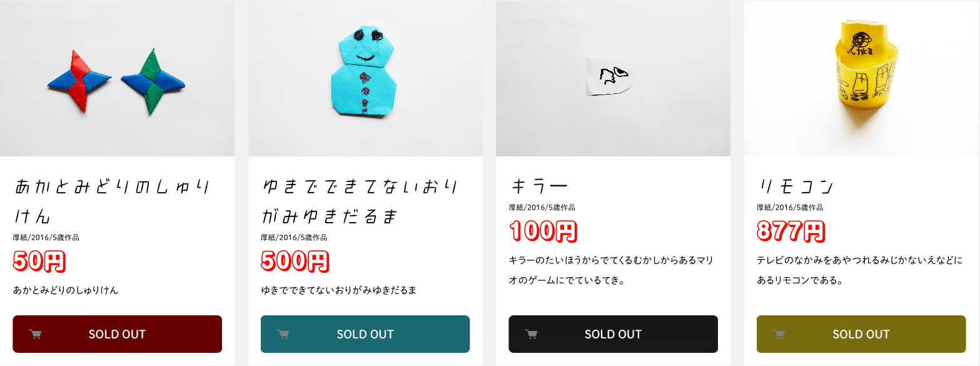Click SOLD OUT button for snowman item
Viewport: 980px width, 366px height.
[365, 334]
